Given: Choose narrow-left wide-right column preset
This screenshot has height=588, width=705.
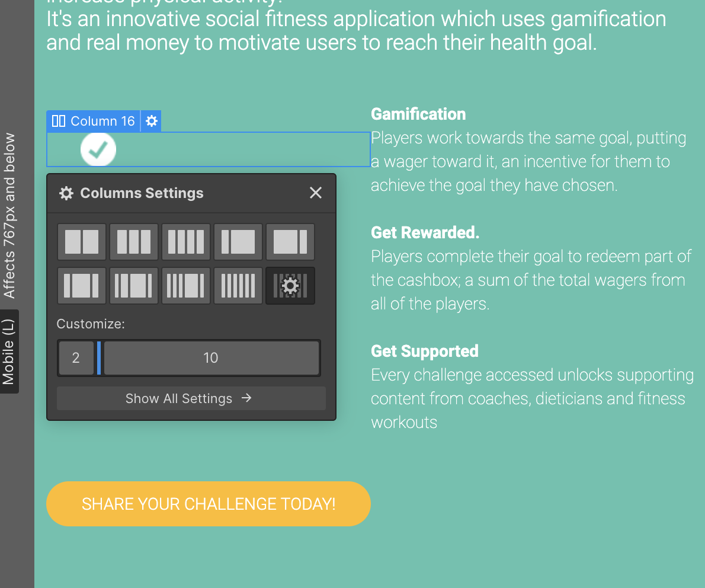Looking at the screenshot, I should click(238, 242).
